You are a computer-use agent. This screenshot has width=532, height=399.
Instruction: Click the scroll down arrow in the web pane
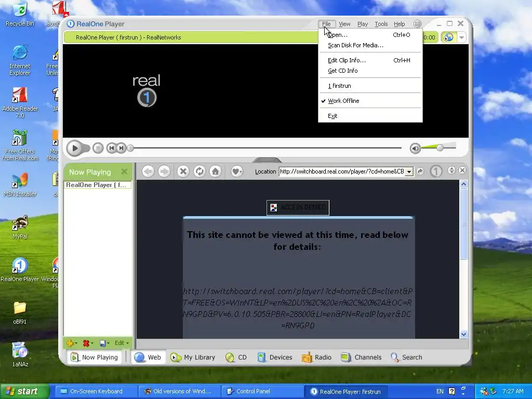tap(463, 334)
